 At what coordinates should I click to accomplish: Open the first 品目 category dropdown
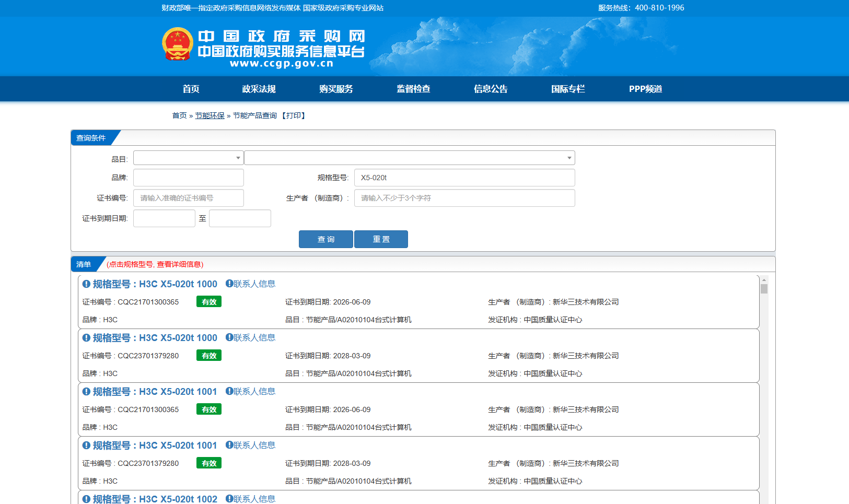tap(189, 158)
